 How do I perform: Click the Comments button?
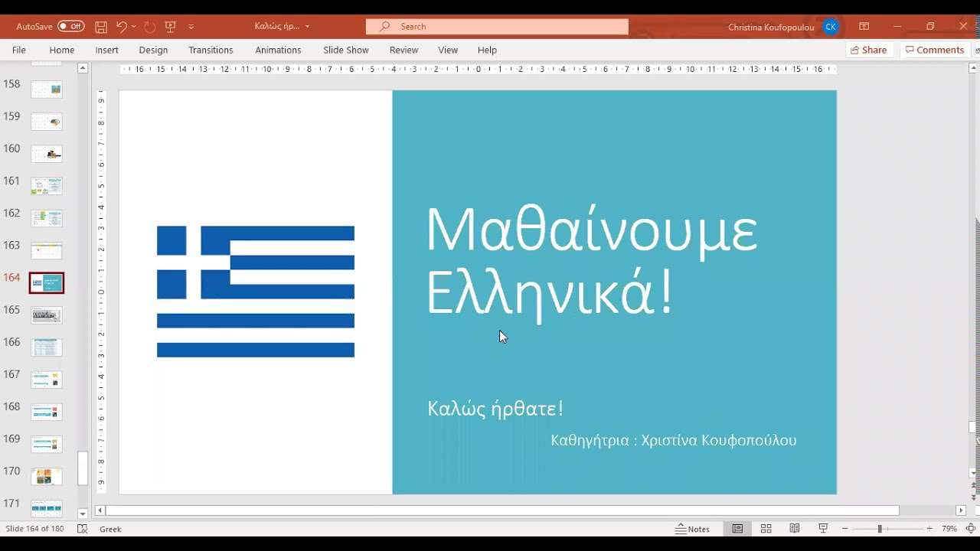(x=934, y=50)
